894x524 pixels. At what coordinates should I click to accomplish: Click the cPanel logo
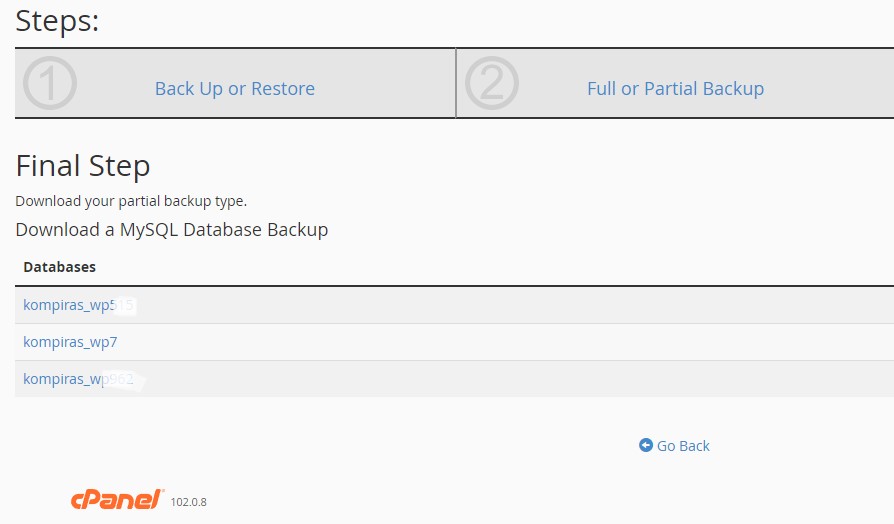(116, 500)
